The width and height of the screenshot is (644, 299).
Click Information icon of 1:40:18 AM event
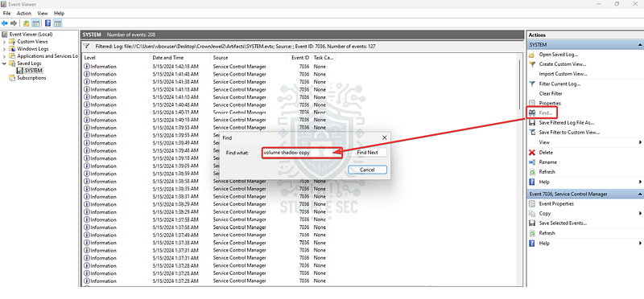tap(87, 121)
